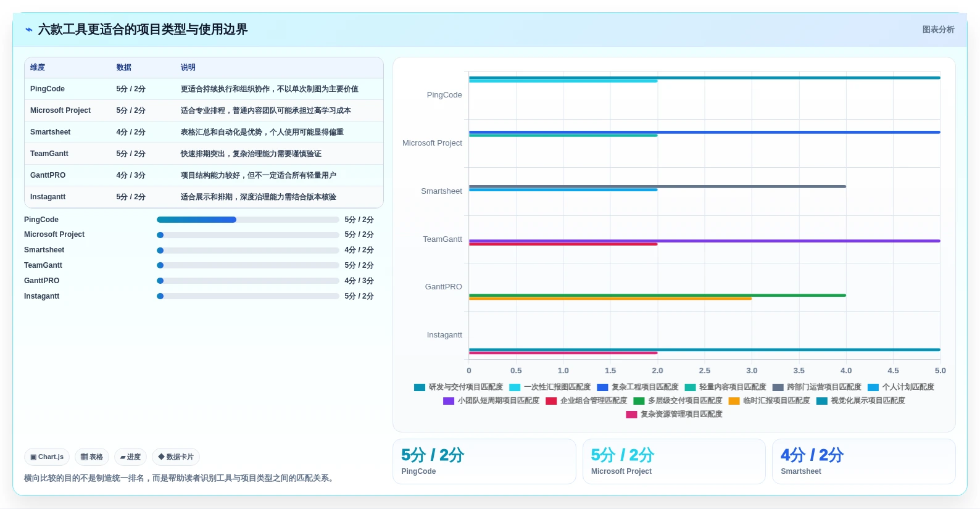Screen dimensions: 980x509
Task: Click the Smartsheet label in the progress list
Action: [x=44, y=250]
